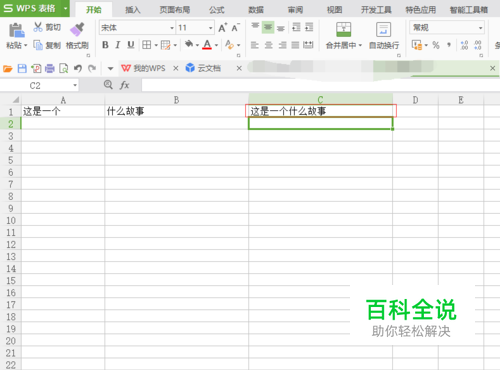Apply comma thousands separator style
Screen dimensions: 500x370
[449, 45]
